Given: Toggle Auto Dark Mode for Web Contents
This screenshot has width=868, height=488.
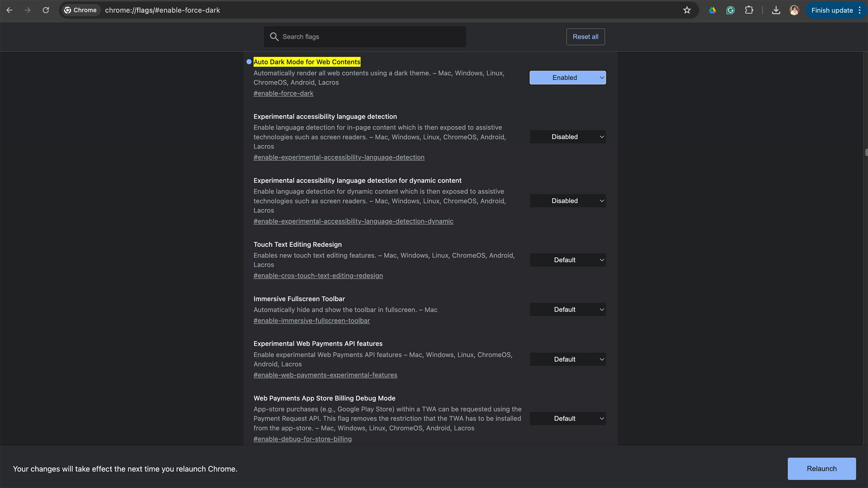Looking at the screenshot, I should pyautogui.click(x=567, y=78).
